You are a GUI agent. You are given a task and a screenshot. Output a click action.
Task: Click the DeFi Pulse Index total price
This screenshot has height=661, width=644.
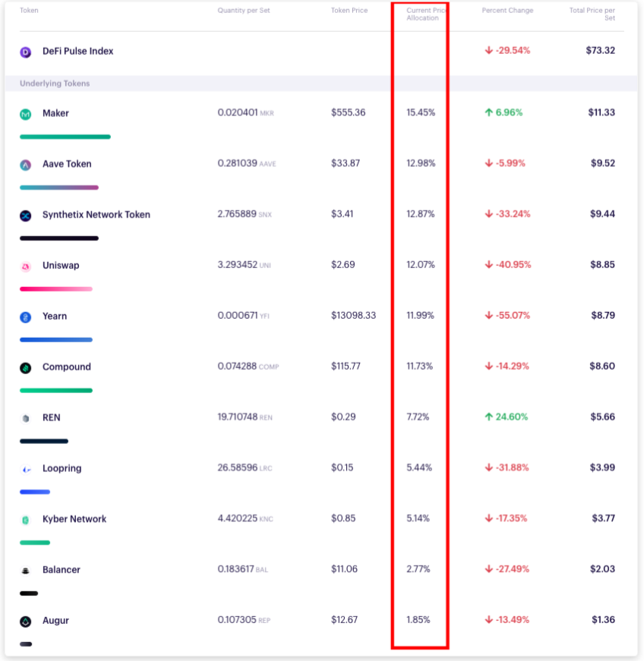click(x=601, y=51)
